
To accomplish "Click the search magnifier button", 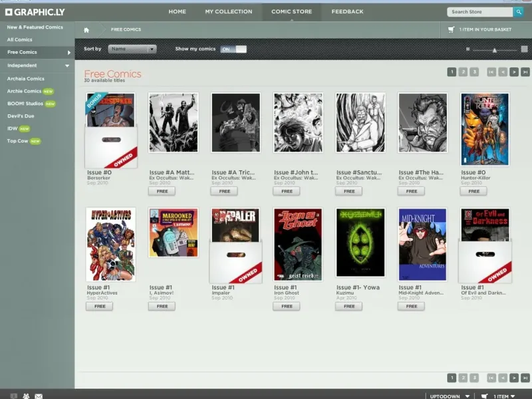I will (519, 12).
